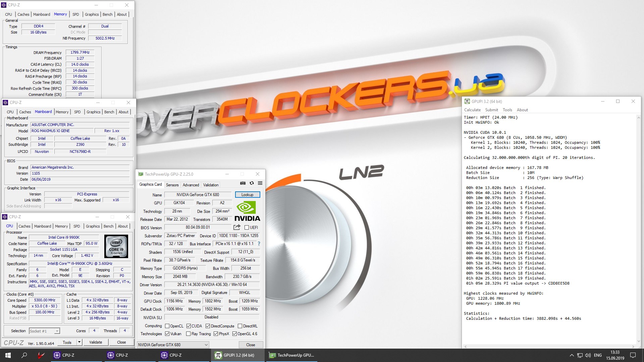Open the network tray icon
Image resolution: width=644 pixels, height=362 pixels.
[580, 355]
